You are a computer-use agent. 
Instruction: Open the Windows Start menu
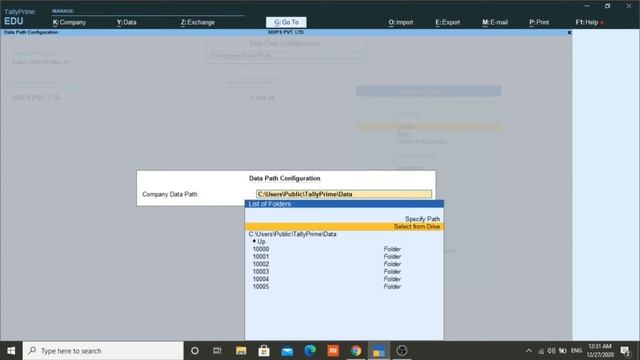click(x=11, y=351)
